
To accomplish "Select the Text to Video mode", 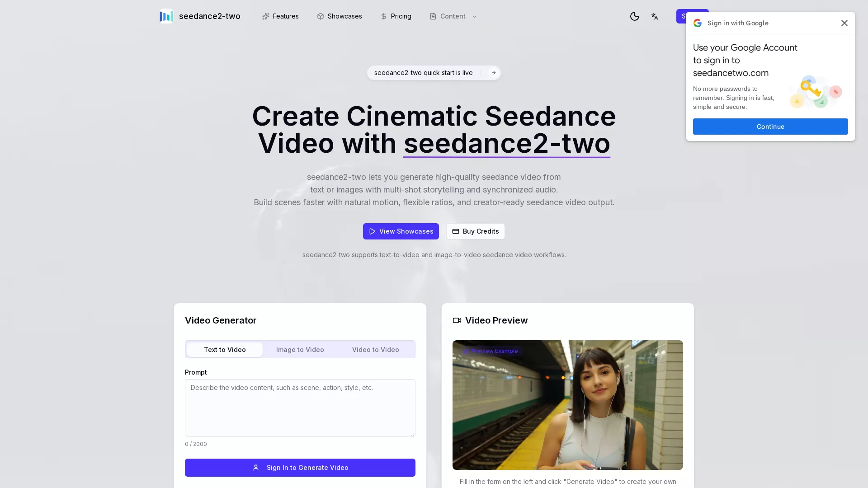I will pyautogui.click(x=224, y=349).
